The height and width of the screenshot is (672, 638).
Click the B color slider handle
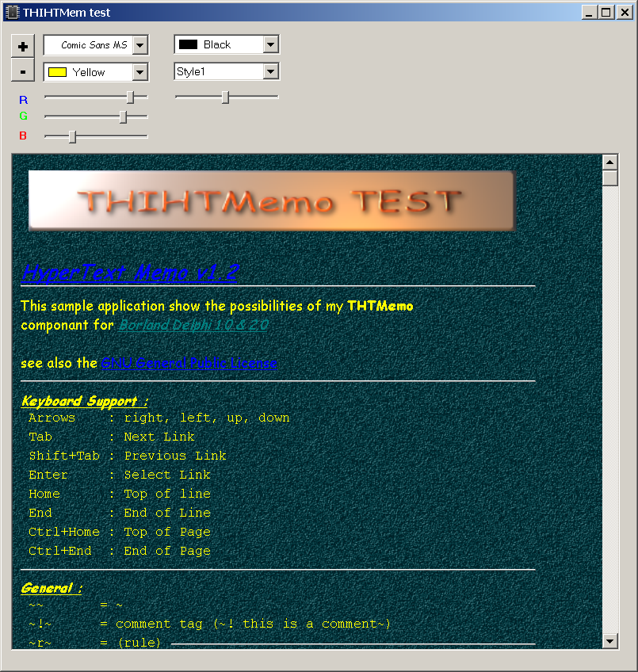point(72,136)
